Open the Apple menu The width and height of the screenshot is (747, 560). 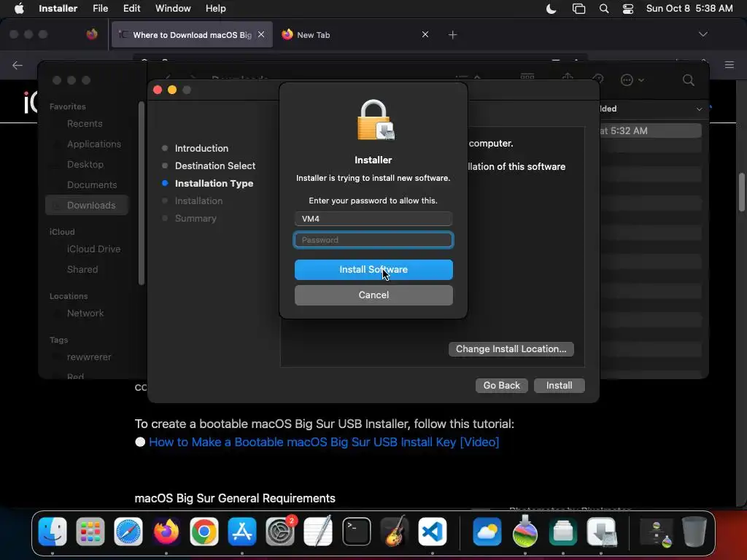coord(19,8)
